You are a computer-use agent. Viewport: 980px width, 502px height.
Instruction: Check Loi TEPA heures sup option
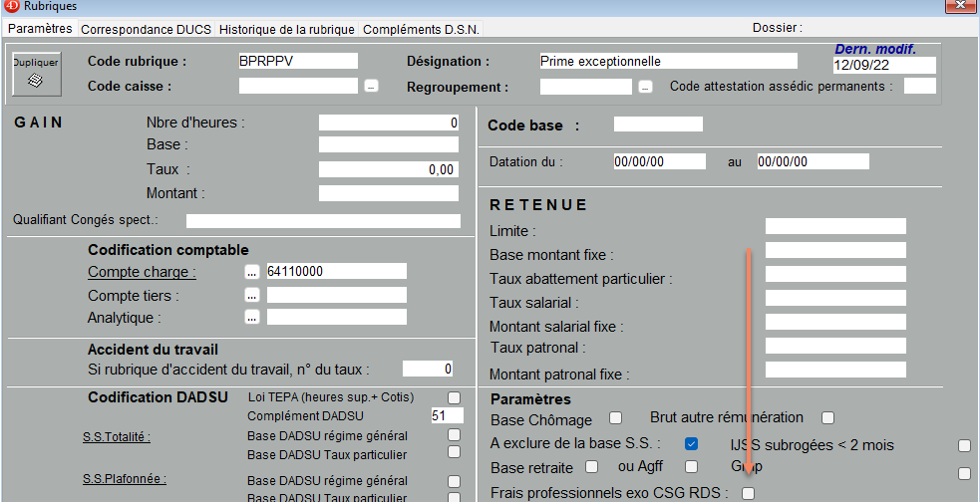(x=454, y=397)
